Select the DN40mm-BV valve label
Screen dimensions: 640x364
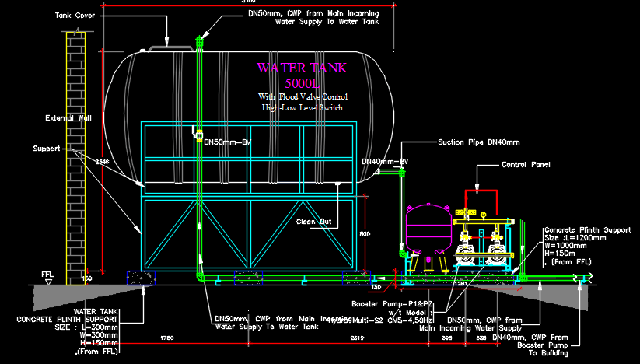pos(385,162)
